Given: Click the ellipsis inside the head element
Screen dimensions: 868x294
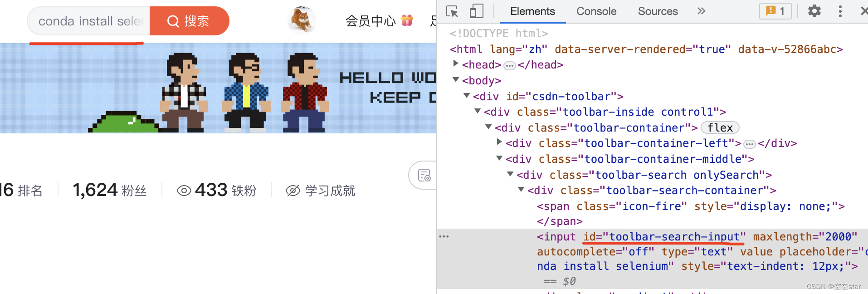Looking at the screenshot, I should [x=510, y=66].
